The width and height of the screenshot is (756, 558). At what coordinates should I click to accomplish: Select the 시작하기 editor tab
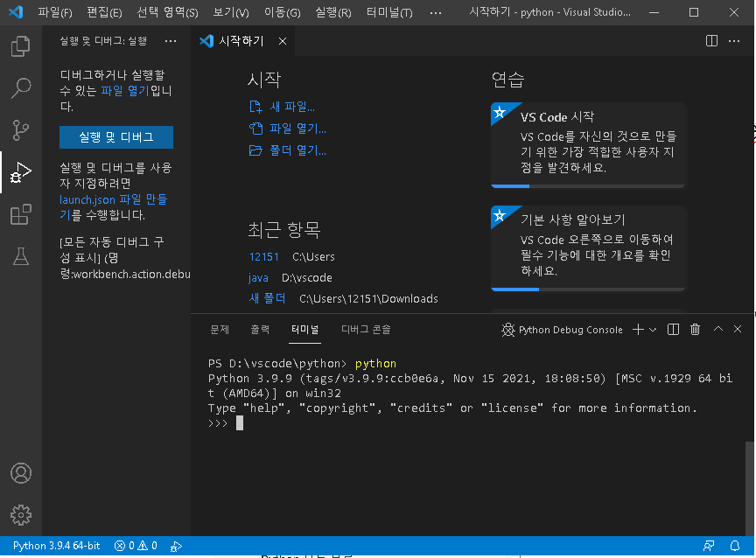241,41
